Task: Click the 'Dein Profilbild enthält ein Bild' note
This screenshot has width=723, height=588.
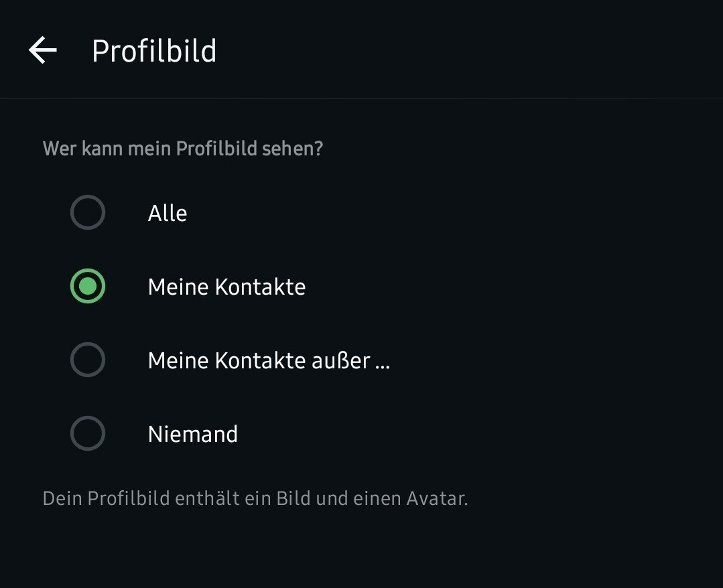Action: point(255,499)
